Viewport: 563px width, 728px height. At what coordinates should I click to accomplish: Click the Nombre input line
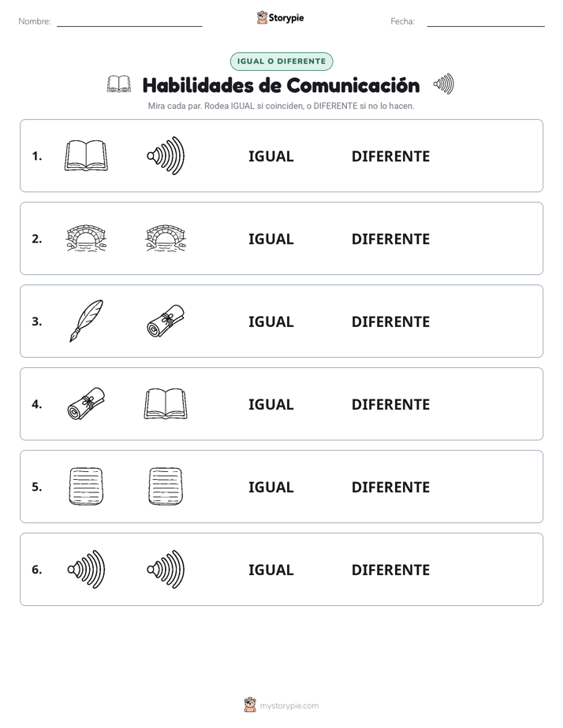pyautogui.click(x=129, y=22)
